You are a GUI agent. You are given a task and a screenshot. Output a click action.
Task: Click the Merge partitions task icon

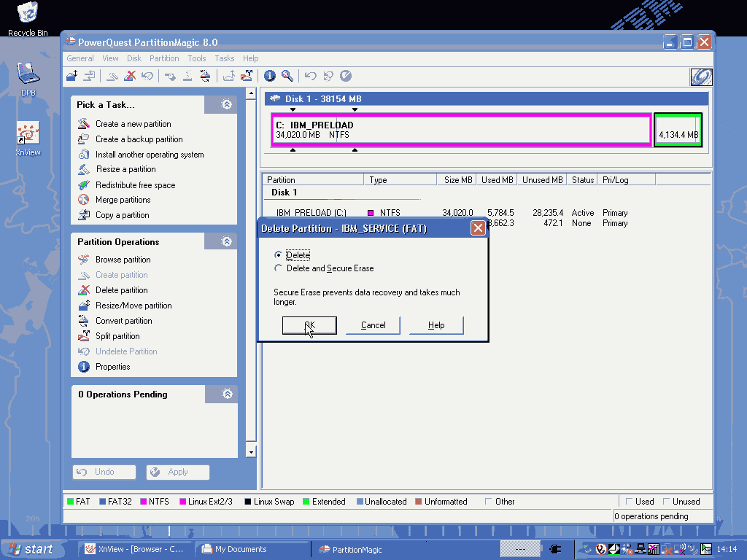[83, 200]
